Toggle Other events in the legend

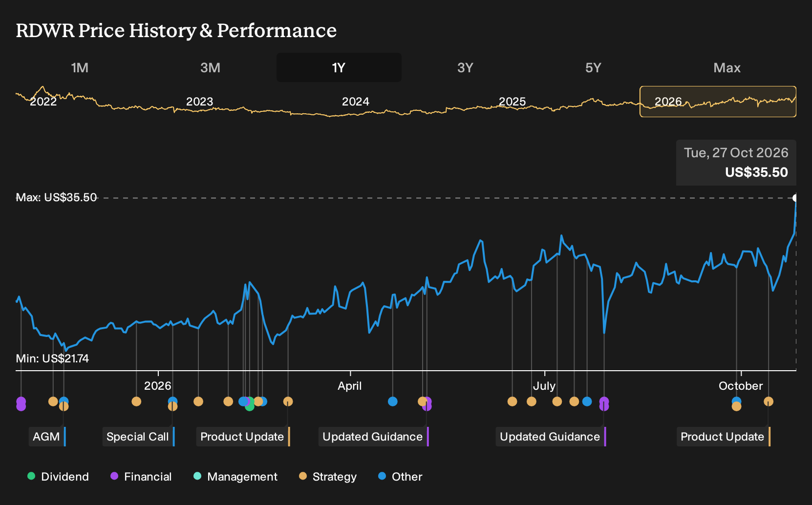click(400, 476)
